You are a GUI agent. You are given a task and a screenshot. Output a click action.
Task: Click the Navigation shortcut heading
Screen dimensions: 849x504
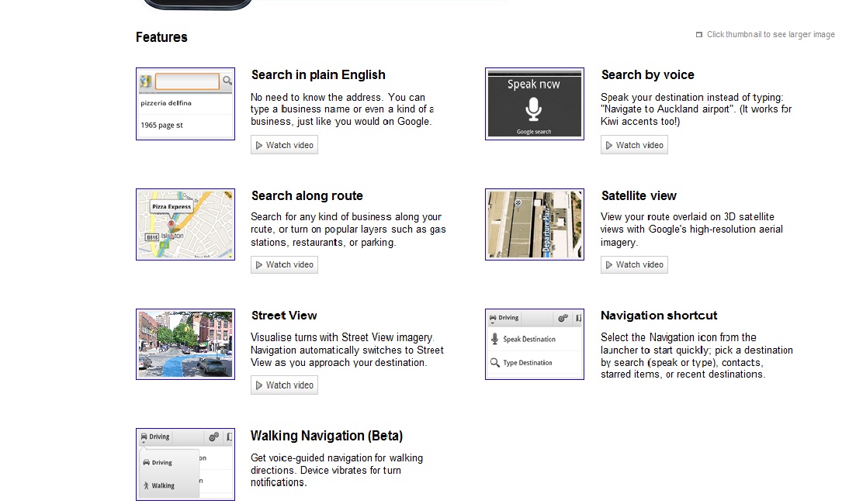[x=659, y=316]
